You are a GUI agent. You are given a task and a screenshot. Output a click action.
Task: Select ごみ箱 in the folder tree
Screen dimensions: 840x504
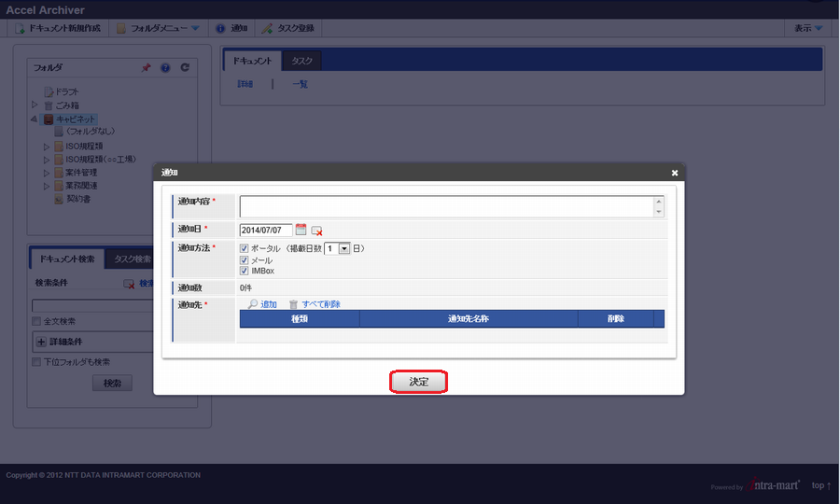pyautogui.click(x=67, y=105)
